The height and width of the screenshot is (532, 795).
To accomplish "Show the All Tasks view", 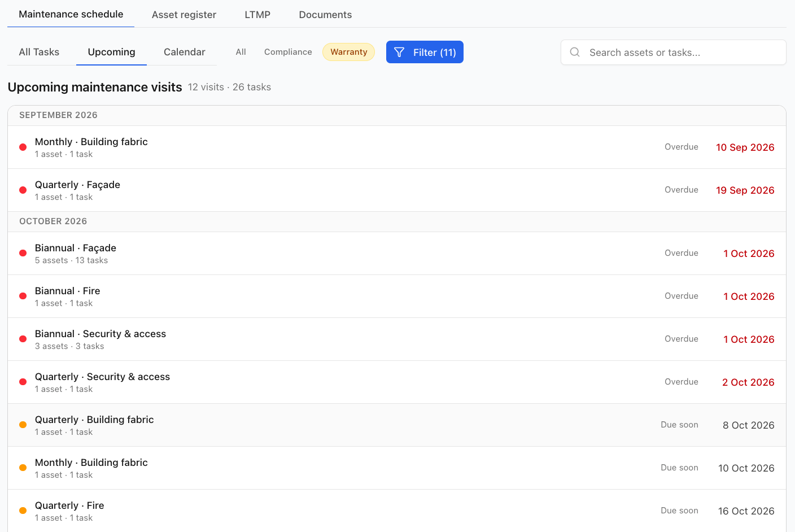I will coord(39,52).
